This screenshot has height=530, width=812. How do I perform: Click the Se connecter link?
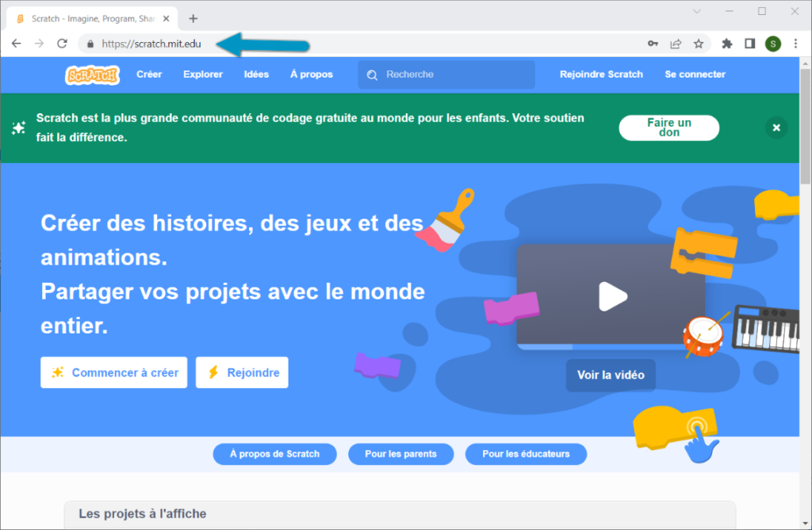click(695, 74)
